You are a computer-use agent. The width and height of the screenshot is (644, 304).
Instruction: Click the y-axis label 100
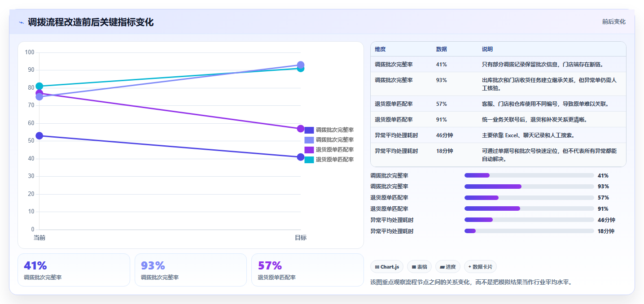pyautogui.click(x=30, y=52)
